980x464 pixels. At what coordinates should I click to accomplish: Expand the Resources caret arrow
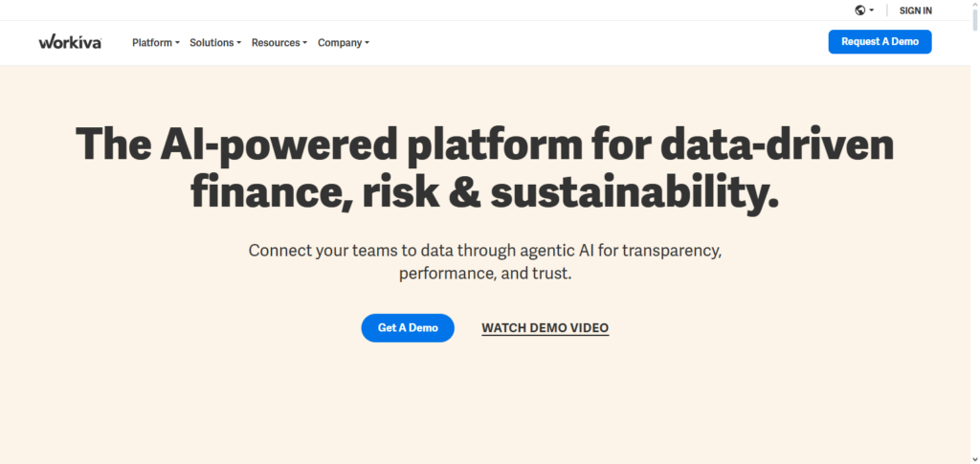(x=305, y=43)
